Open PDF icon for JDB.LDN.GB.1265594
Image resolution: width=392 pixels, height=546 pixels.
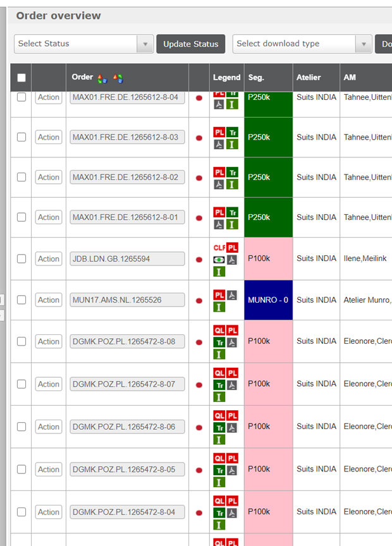coord(232,260)
